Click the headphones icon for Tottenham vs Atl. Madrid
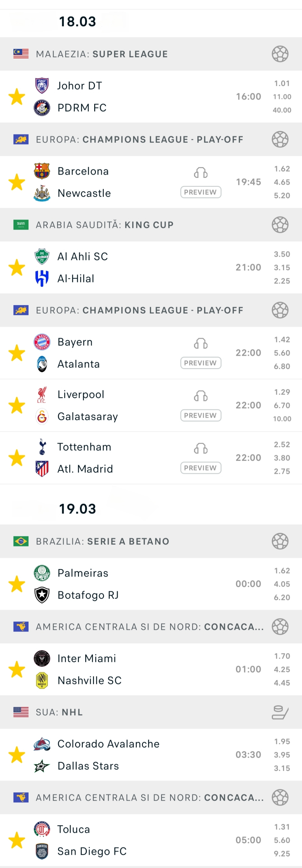Image resolution: width=302 pixels, height=868 pixels. point(201,449)
